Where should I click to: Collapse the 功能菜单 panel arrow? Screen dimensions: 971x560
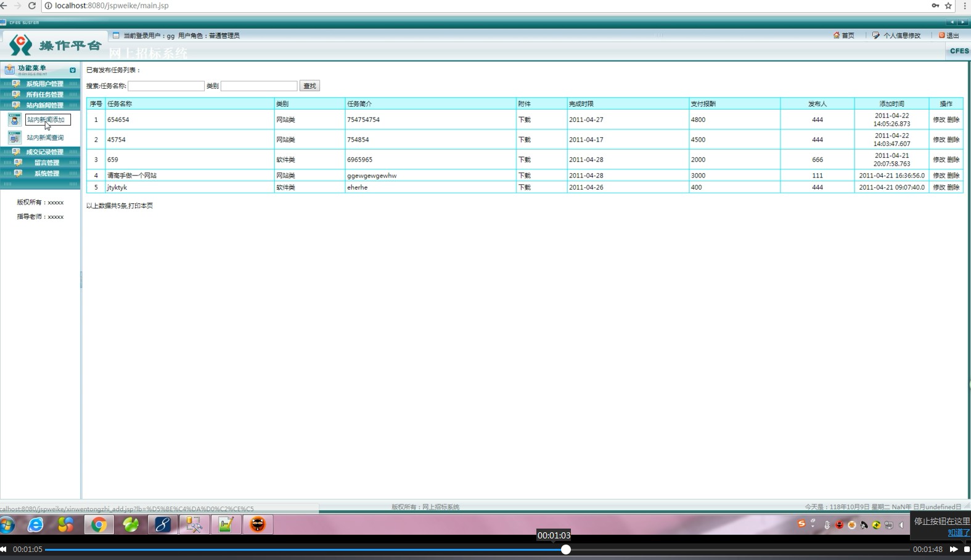73,70
